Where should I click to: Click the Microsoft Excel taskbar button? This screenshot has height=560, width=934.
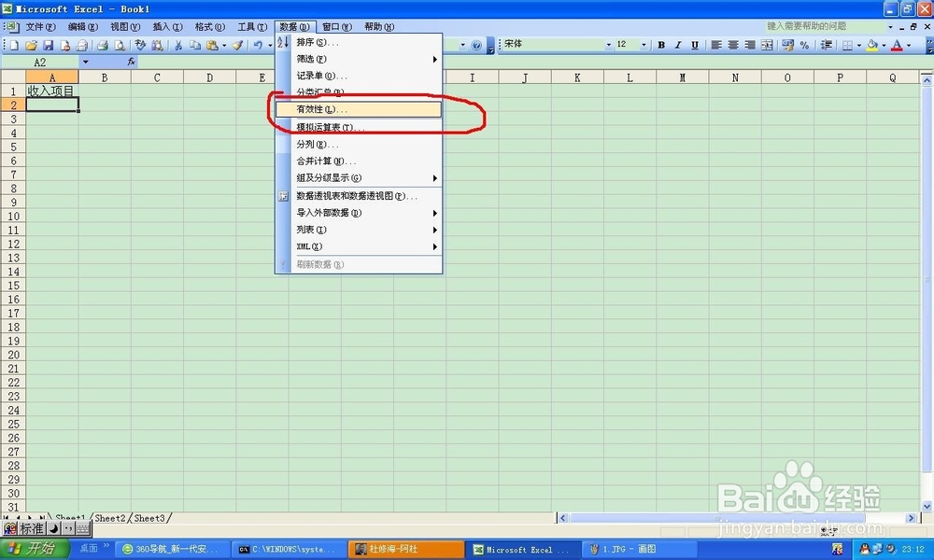coord(521,549)
